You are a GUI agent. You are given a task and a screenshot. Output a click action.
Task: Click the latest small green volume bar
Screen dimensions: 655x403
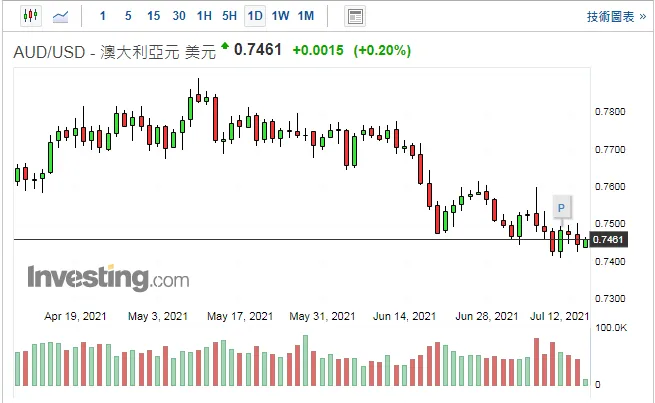point(585,382)
